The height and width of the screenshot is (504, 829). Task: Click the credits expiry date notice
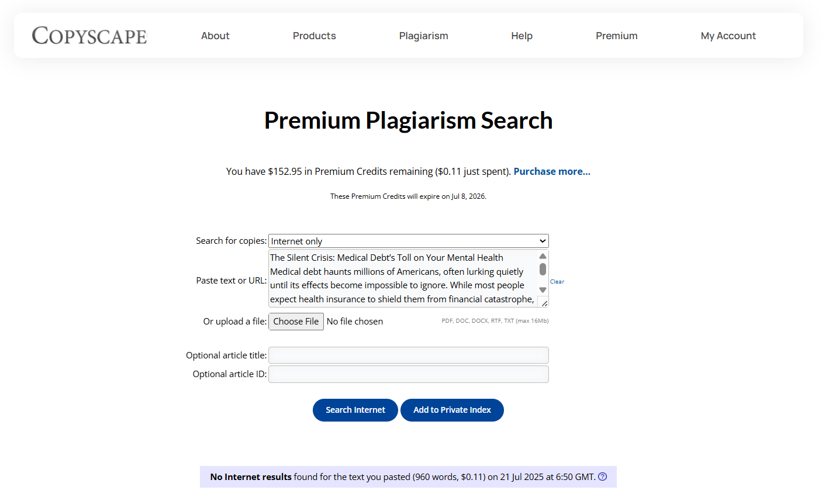pyautogui.click(x=408, y=196)
